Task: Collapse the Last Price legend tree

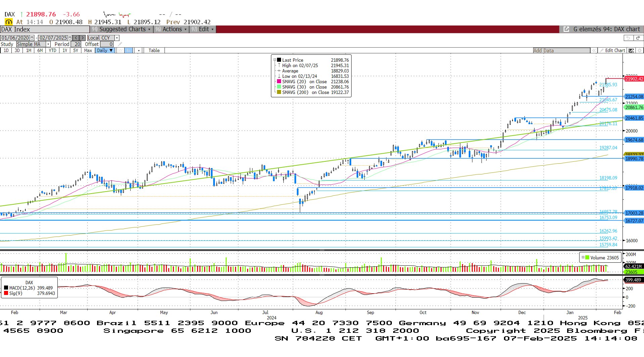Action: 274,60
